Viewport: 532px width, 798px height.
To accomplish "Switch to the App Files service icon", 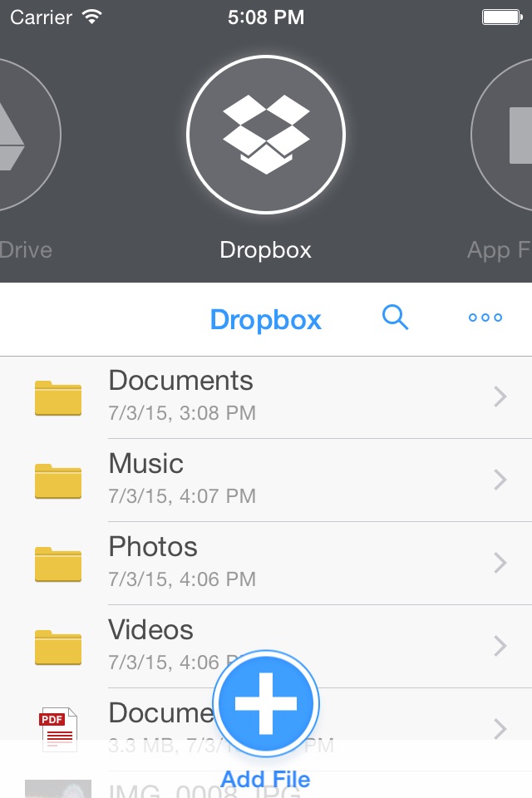I will pyautogui.click(x=501, y=135).
